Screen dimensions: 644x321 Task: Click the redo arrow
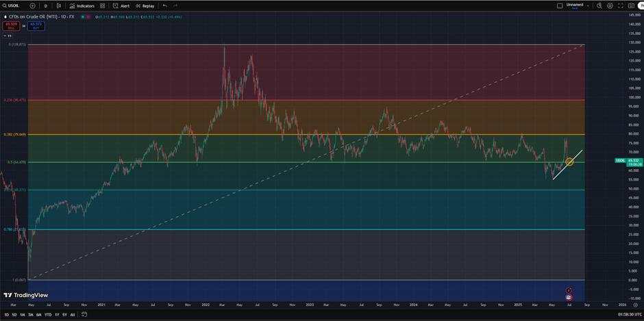(175, 5)
